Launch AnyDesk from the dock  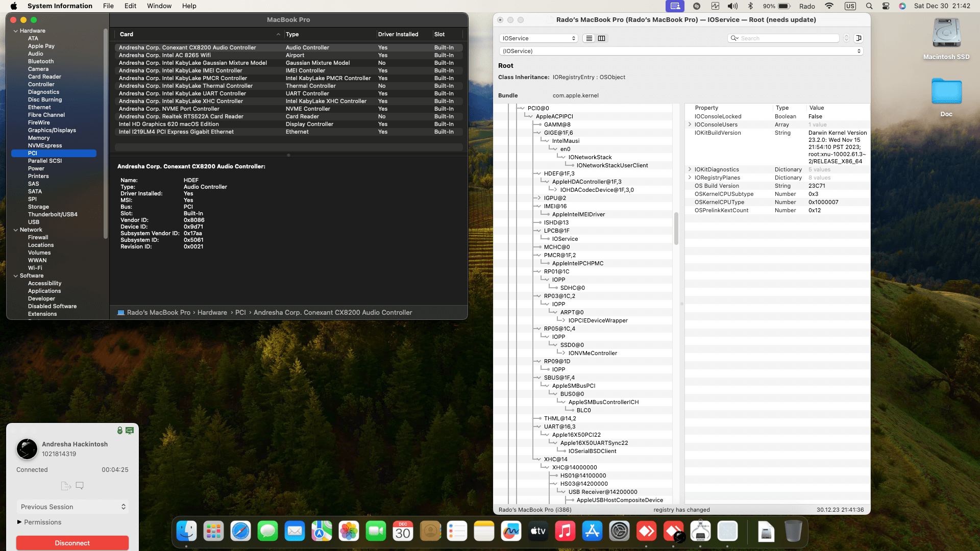646,532
